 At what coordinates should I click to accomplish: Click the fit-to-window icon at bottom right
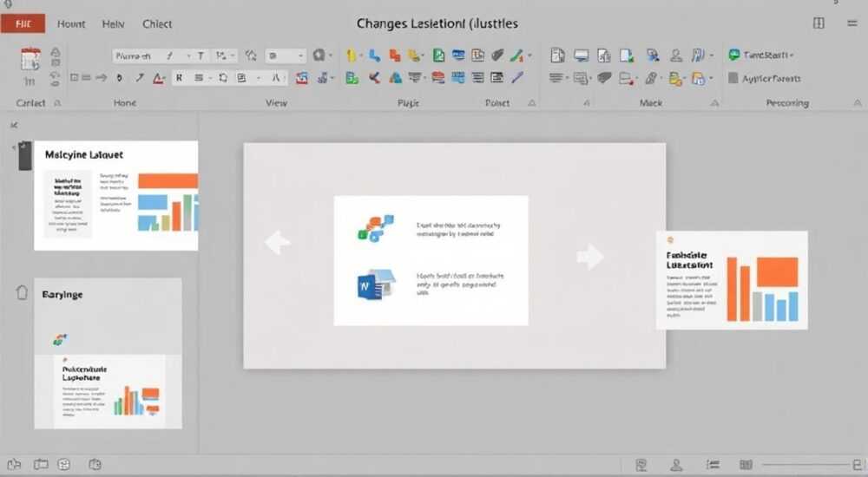[x=858, y=465]
